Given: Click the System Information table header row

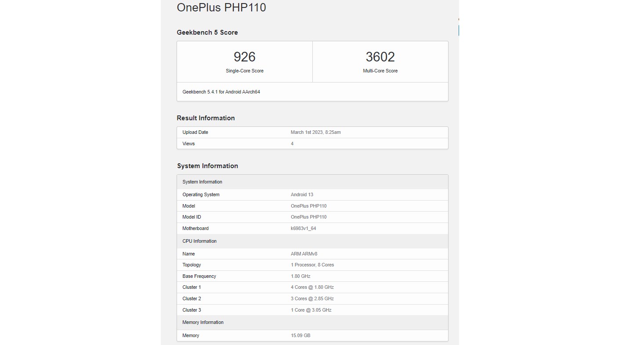Looking at the screenshot, I should (312, 182).
